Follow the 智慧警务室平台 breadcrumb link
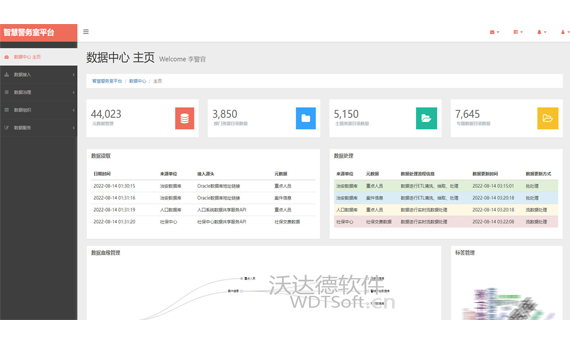Screen dimensions: 570x360 pyautogui.click(x=107, y=81)
